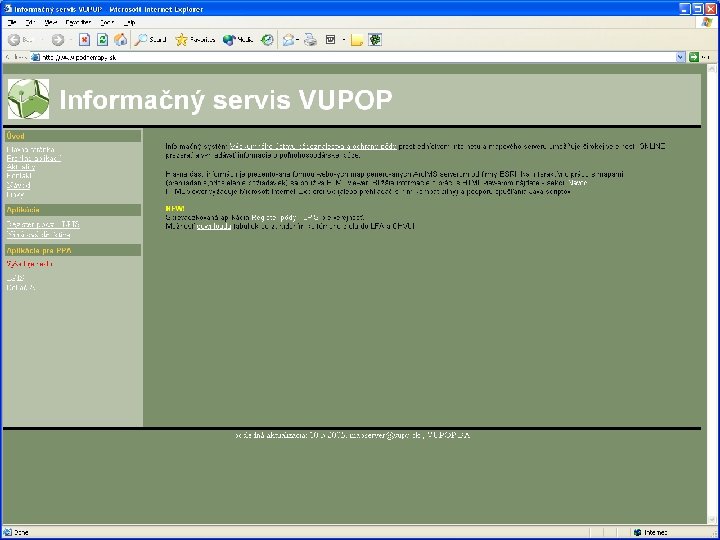Click the vertical scrollbar down arrow
The width and height of the screenshot is (720, 540).
point(711,519)
